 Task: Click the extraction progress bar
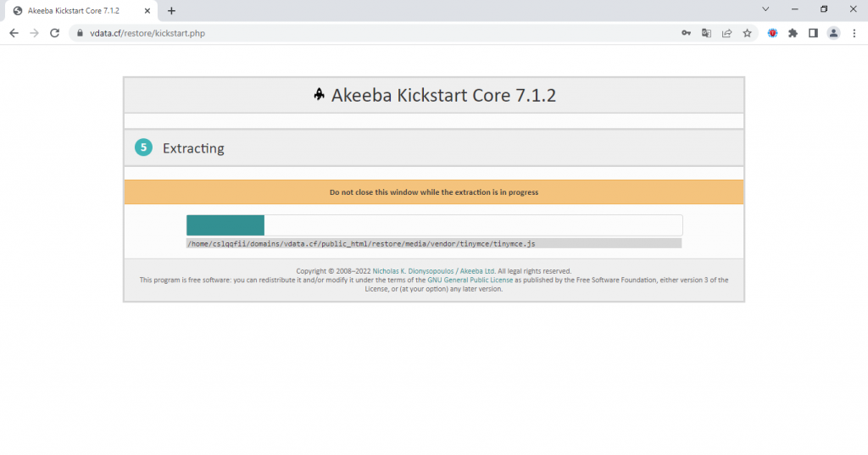pyautogui.click(x=434, y=225)
